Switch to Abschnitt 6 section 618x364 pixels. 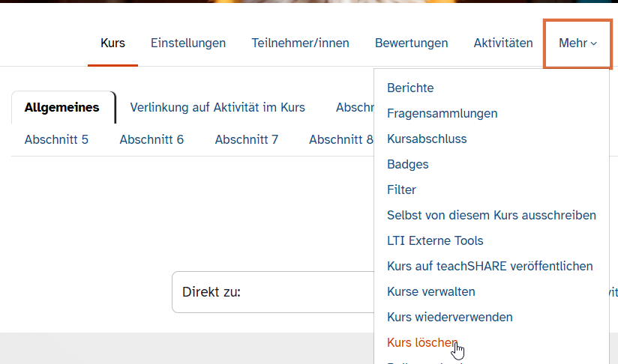coord(151,139)
